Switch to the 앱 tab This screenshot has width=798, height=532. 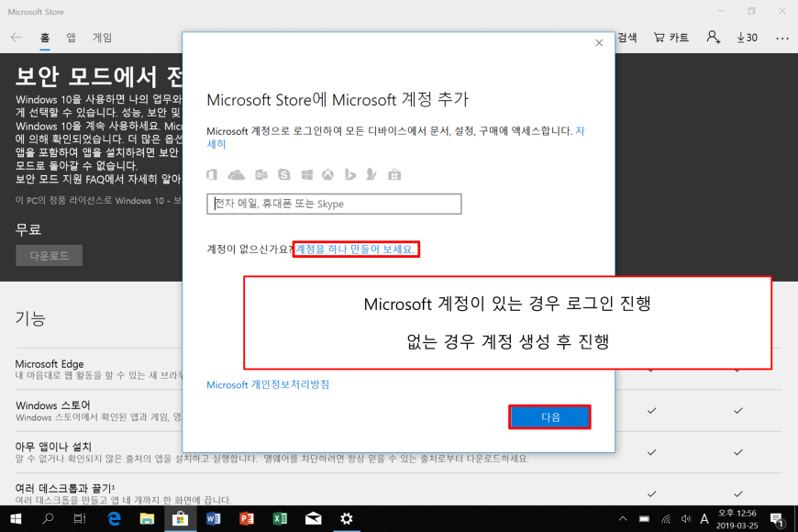pos(72,38)
